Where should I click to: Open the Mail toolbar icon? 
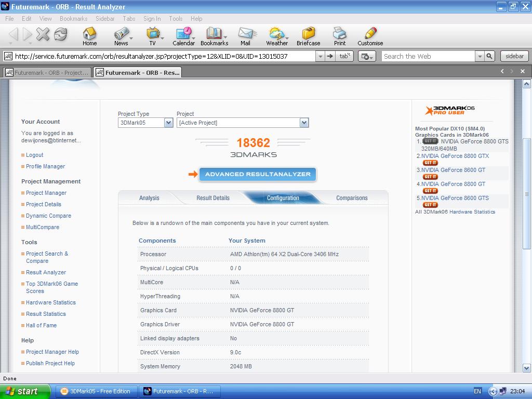[x=246, y=36]
